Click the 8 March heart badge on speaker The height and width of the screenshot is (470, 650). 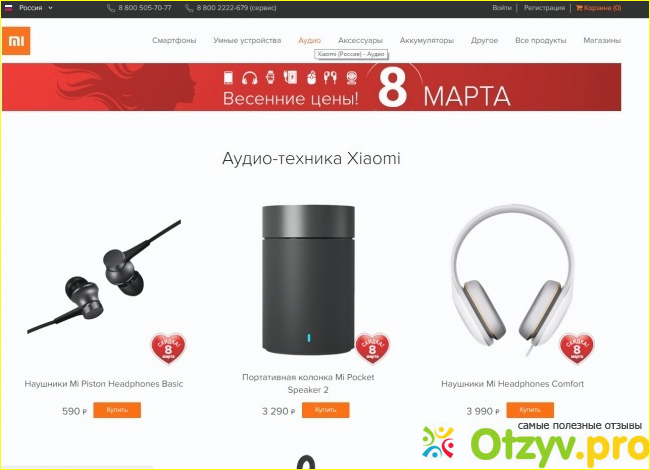click(372, 348)
